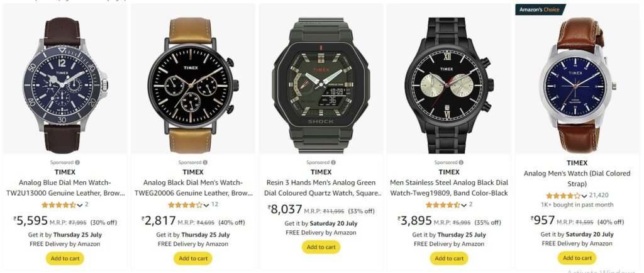Image resolution: width=644 pixels, height=273 pixels.
Task: Click the Sponsored info icon under blue dial watch
Action: click(x=77, y=162)
